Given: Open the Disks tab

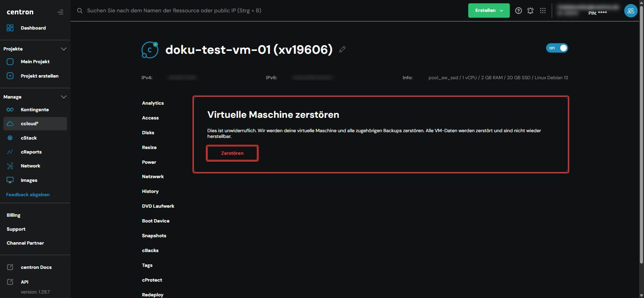Looking at the screenshot, I should click(x=148, y=133).
